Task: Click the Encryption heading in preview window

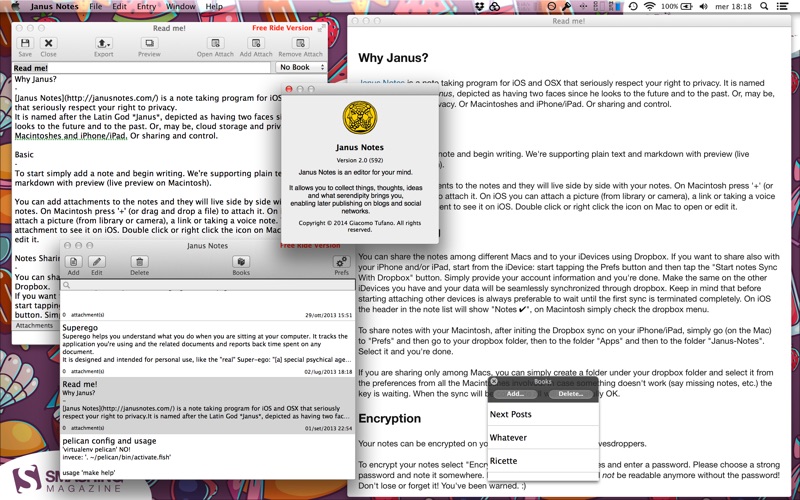Action: tap(389, 418)
